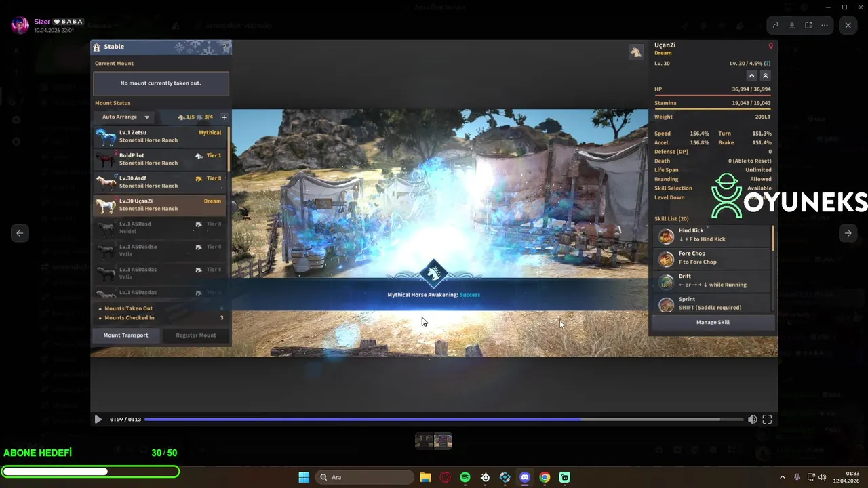
Task: Open the green app on taskbar
Action: point(565,477)
